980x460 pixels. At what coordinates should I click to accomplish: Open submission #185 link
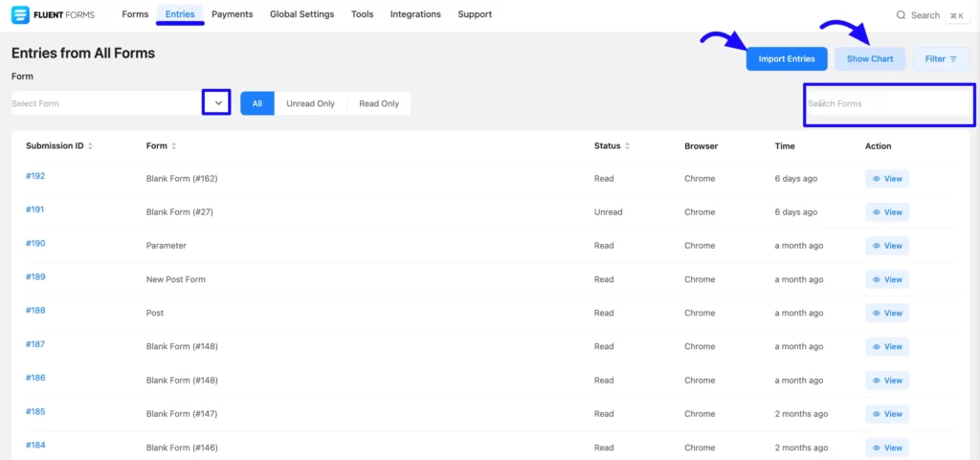pyautogui.click(x=35, y=412)
